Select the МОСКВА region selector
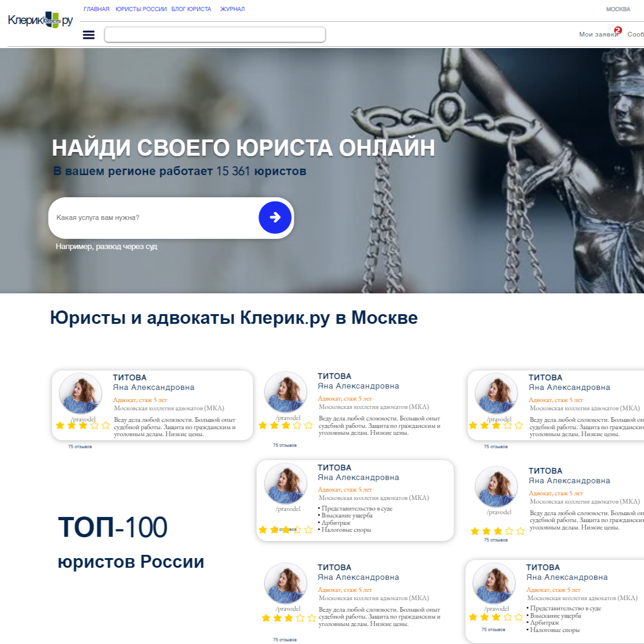644x644 pixels. 618,9
